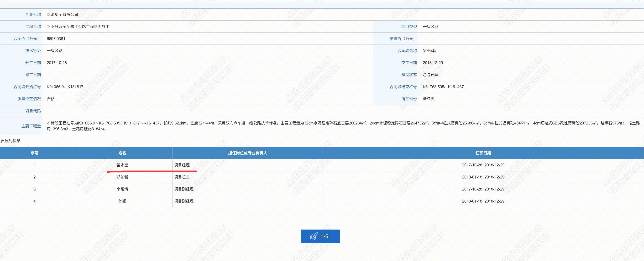Select handover date 2018-12-29 value
Screen dimensions: 644x261
point(433,63)
